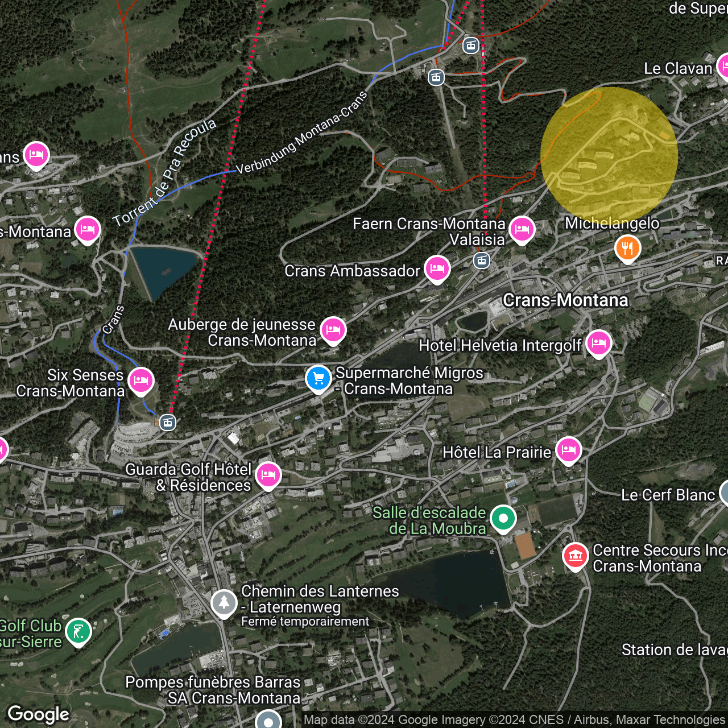Select the Michelangelo restaurant marker

pyautogui.click(x=627, y=249)
